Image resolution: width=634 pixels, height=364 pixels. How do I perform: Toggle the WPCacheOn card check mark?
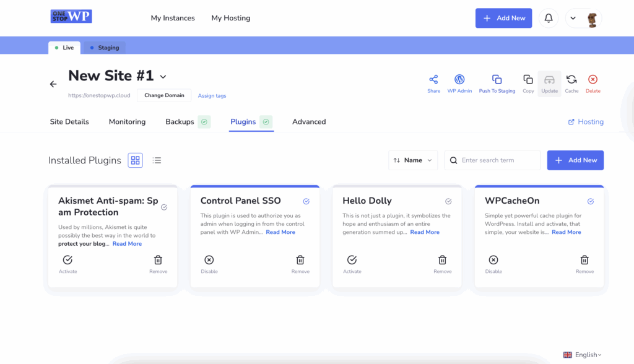coord(591,201)
